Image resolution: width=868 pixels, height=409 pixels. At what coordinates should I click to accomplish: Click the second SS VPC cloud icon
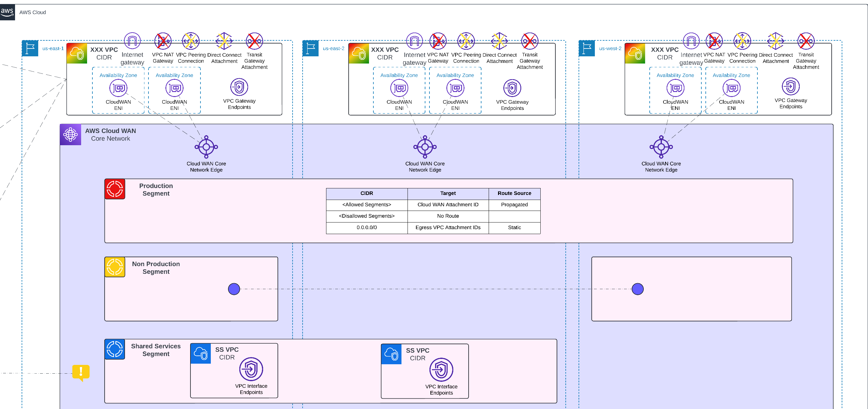[x=391, y=354]
